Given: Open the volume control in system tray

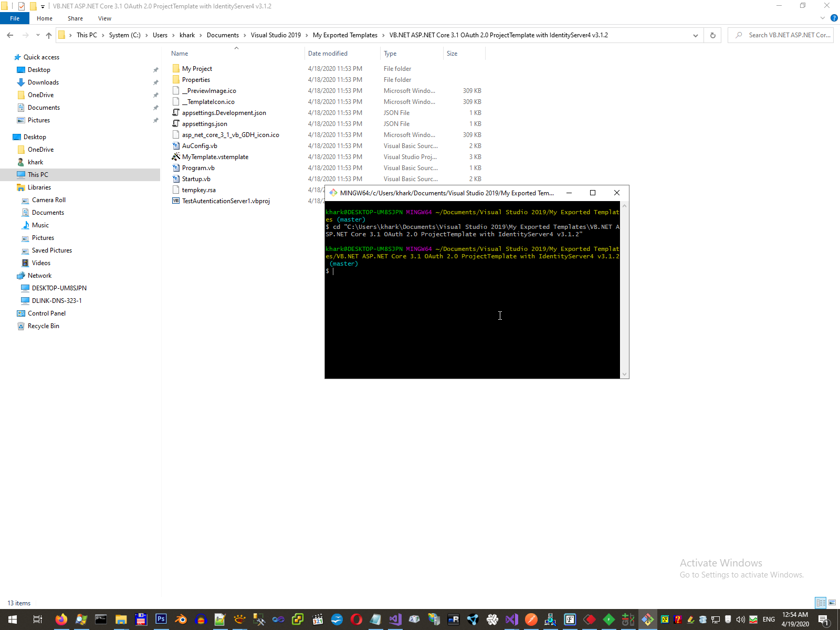Looking at the screenshot, I should click(741, 619).
